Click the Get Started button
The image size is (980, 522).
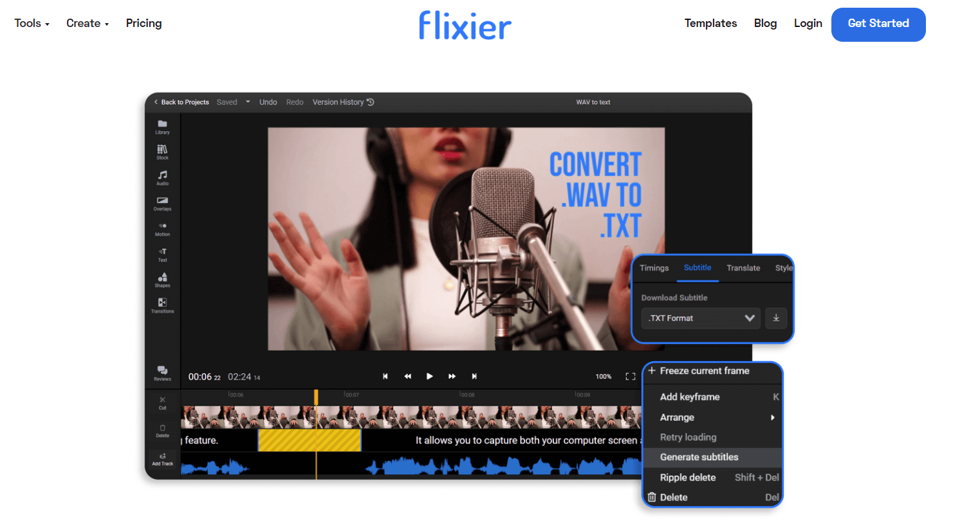878,24
